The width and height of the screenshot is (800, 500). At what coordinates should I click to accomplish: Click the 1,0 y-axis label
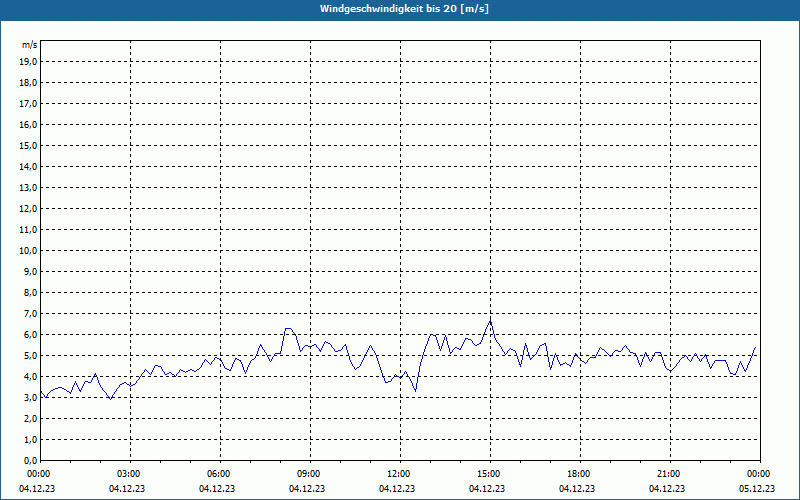[30, 439]
